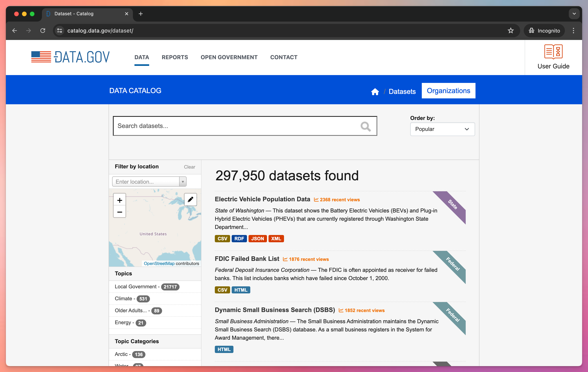Open the Order by Popular dropdown
Screen dimensions: 588x372
click(x=442, y=129)
